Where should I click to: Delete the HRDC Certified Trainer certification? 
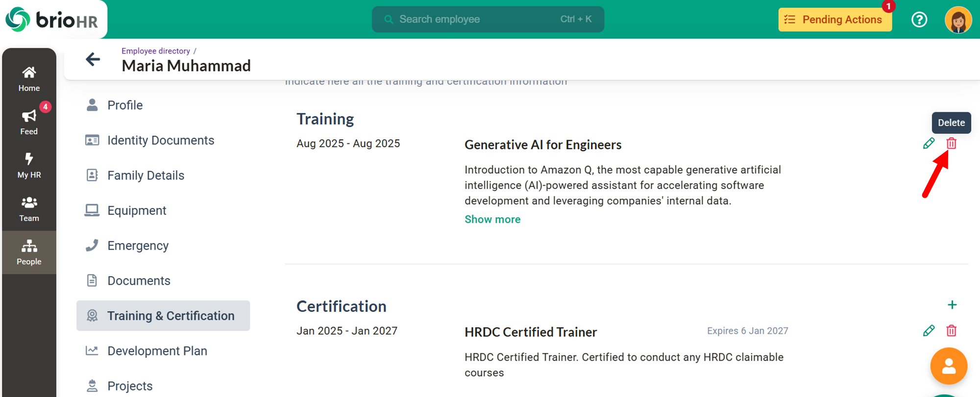(x=951, y=331)
